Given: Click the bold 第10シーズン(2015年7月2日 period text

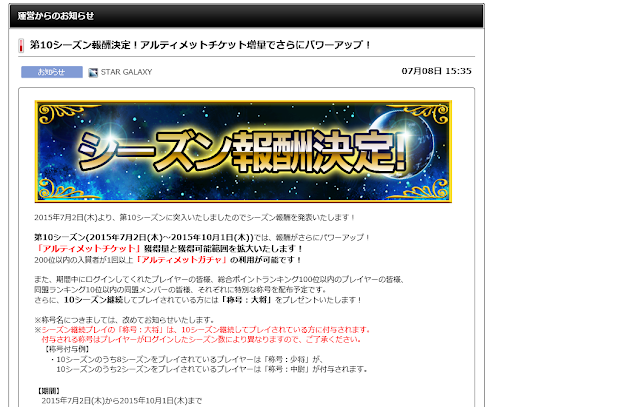Looking at the screenshot, I should [x=144, y=237].
